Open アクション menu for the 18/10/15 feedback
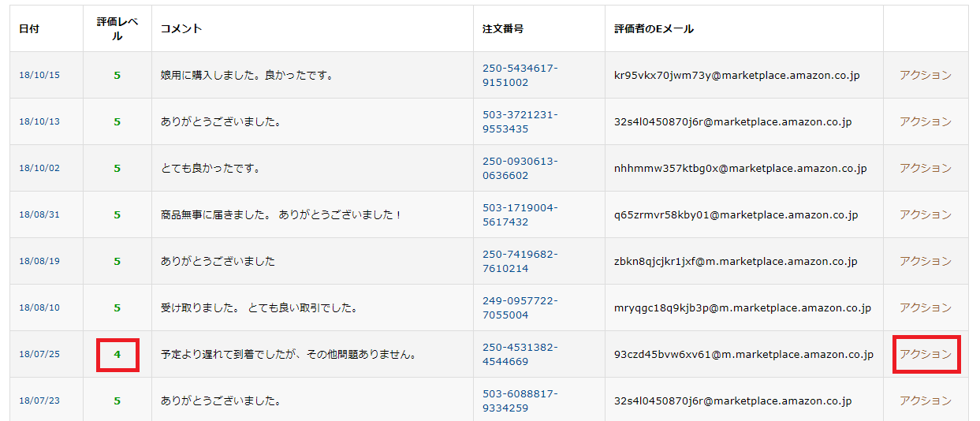Image resolution: width=980 pixels, height=421 pixels. 926,76
